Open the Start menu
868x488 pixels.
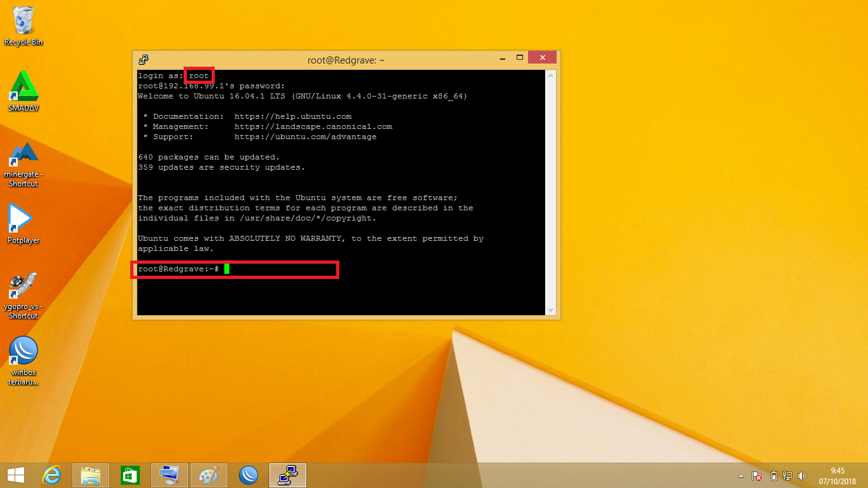click(14, 475)
